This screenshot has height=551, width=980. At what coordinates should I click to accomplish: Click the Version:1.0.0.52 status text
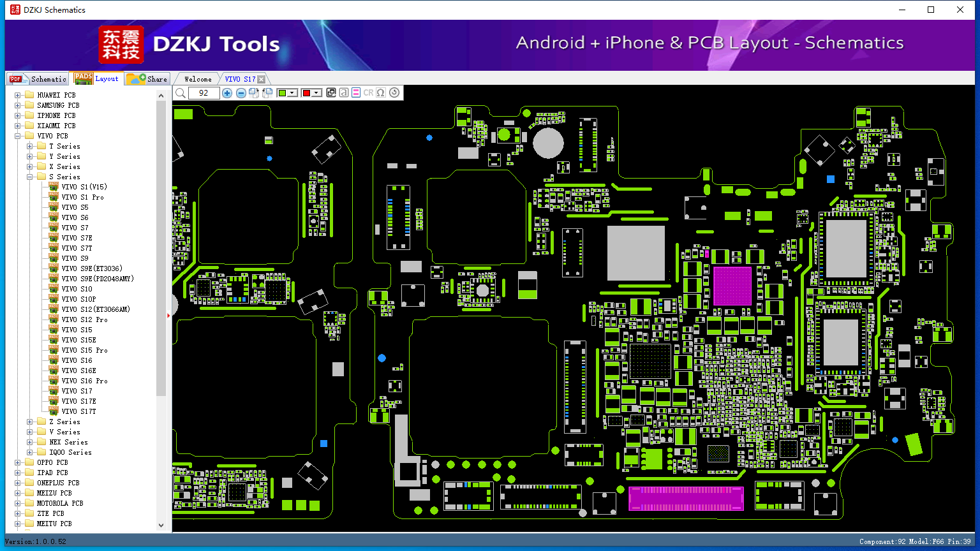point(36,541)
